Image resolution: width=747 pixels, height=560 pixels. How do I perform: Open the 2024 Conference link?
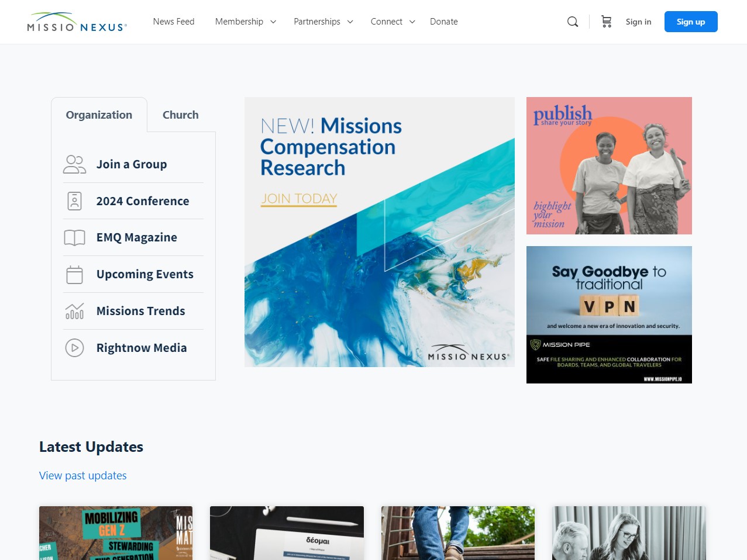tap(143, 201)
